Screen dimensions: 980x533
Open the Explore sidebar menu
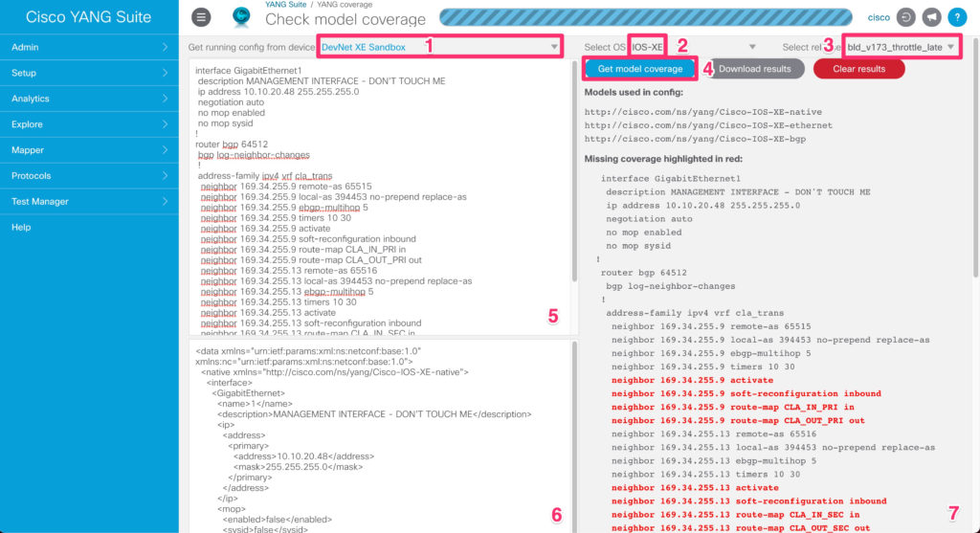pos(88,124)
